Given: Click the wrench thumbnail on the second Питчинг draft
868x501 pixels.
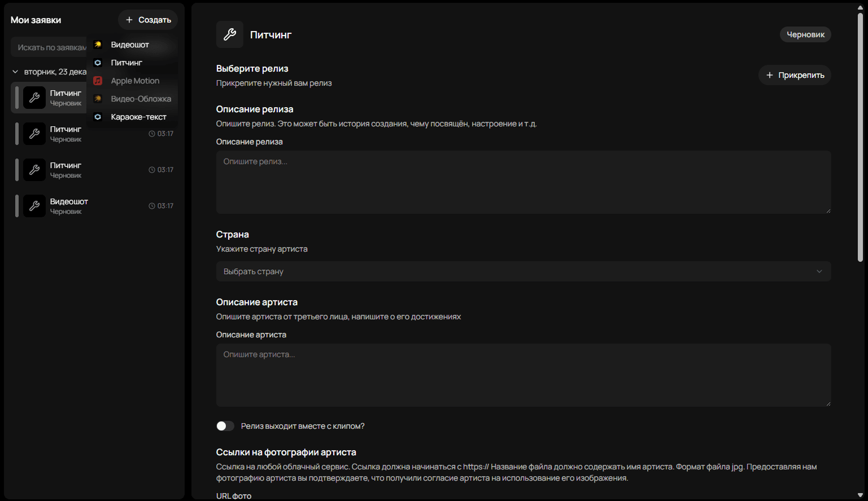Looking at the screenshot, I should pyautogui.click(x=34, y=134).
